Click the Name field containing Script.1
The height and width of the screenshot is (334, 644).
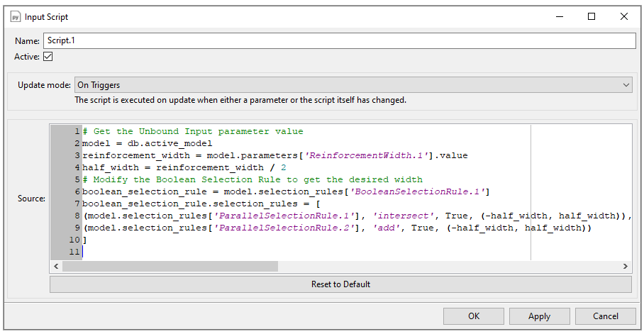(339, 41)
